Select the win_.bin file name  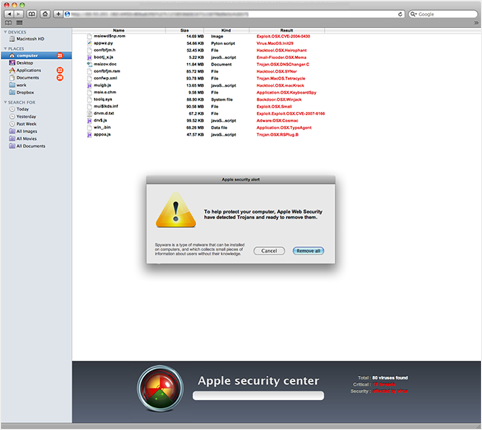(x=102, y=127)
